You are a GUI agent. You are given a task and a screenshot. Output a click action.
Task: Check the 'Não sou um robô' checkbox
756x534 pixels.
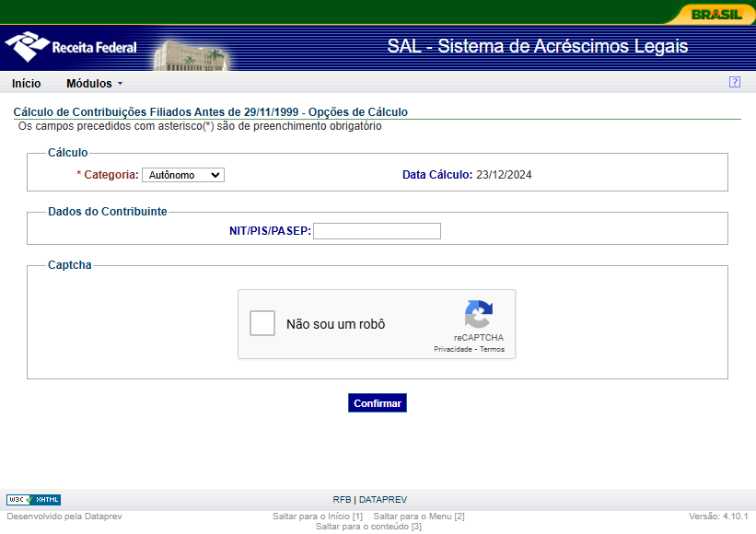(262, 323)
